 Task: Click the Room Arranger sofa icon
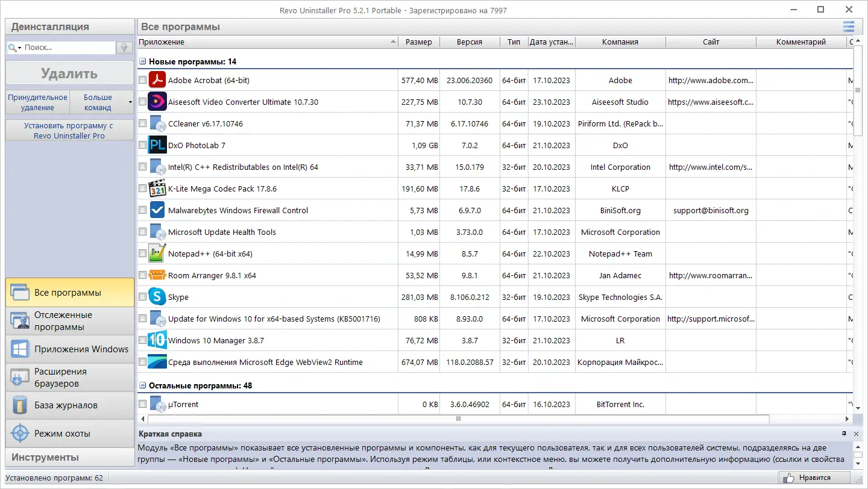157,275
